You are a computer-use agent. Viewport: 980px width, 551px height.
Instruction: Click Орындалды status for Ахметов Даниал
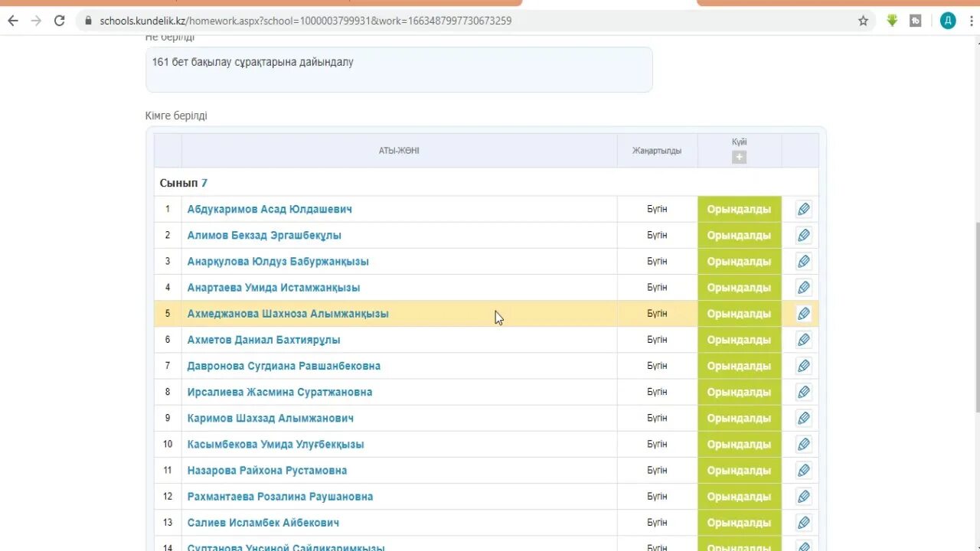point(739,339)
